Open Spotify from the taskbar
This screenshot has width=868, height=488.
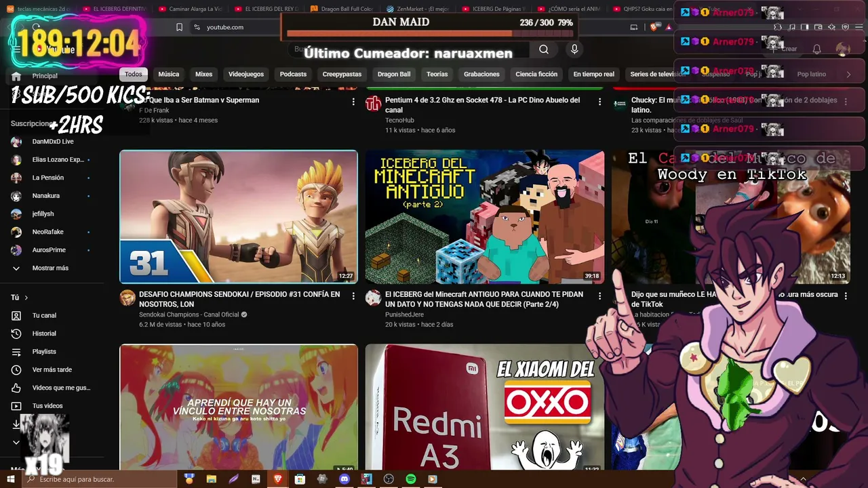[410, 479]
